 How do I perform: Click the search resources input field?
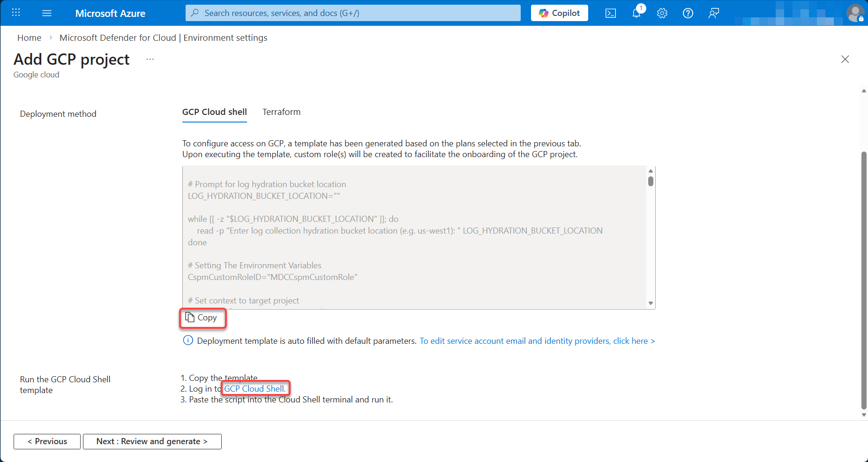(356, 13)
